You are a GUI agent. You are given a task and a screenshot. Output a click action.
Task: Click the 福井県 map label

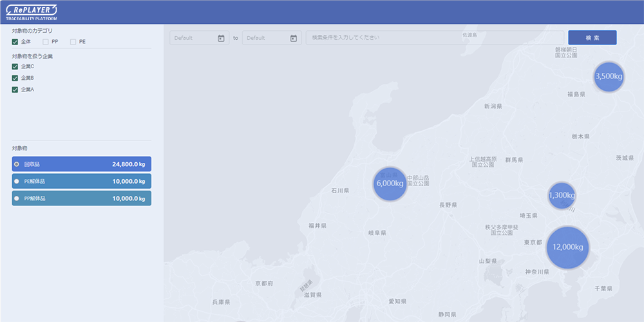click(x=317, y=226)
